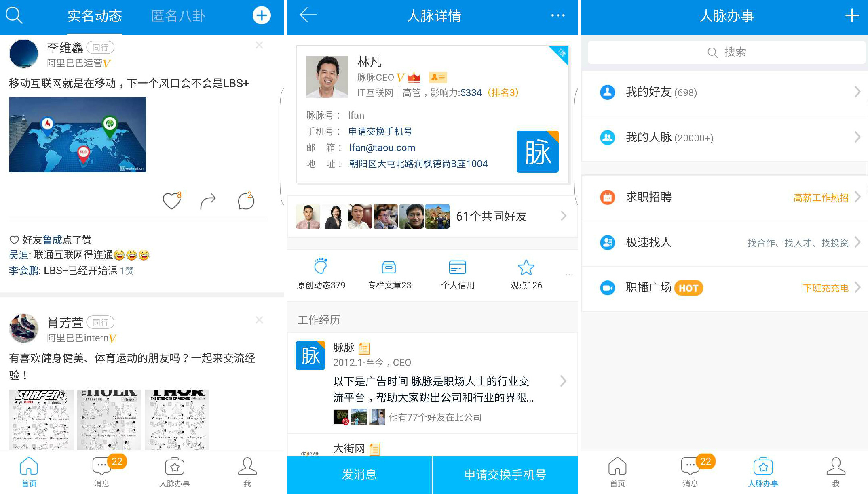Tap the search magnifier in feed header
The width and height of the screenshot is (868, 494).
pyautogui.click(x=14, y=16)
